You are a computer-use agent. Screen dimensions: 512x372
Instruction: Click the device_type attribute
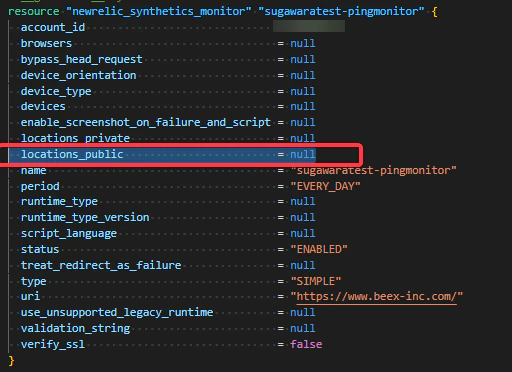[56, 91]
